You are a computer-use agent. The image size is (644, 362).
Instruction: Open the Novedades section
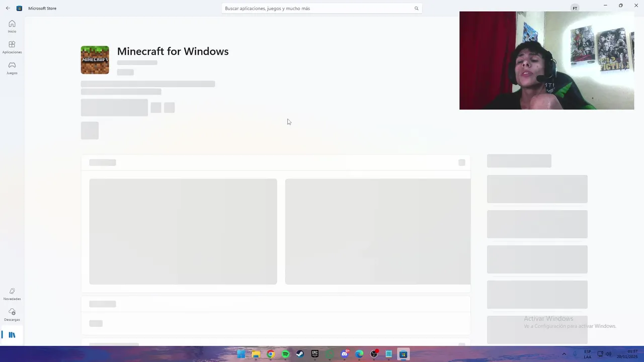click(x=12, y=294)
